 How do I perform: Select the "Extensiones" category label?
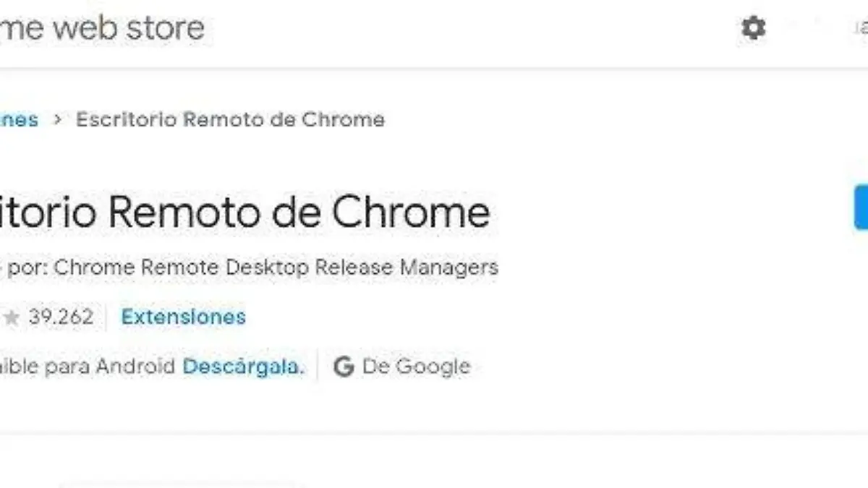click(x=183, y=317)
